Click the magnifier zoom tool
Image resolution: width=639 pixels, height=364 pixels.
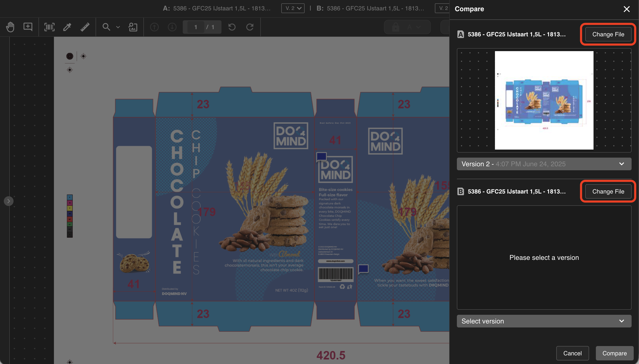tap(106, 27)
